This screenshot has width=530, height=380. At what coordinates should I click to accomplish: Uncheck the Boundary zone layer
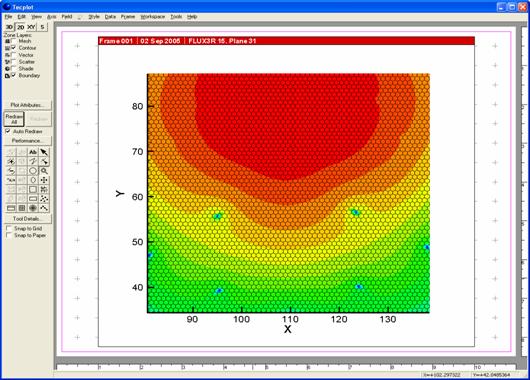[14, 75]
